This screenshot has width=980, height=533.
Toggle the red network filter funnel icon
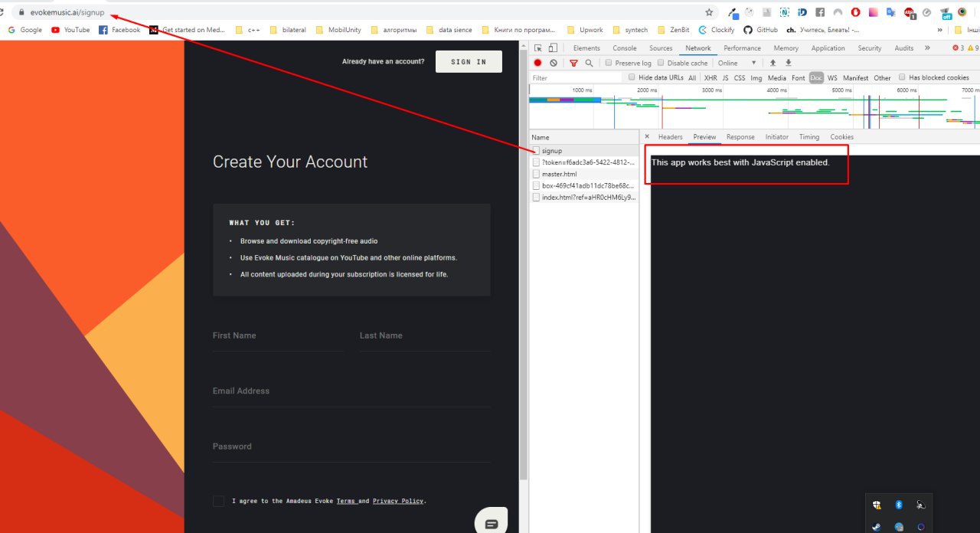(573, 63)
